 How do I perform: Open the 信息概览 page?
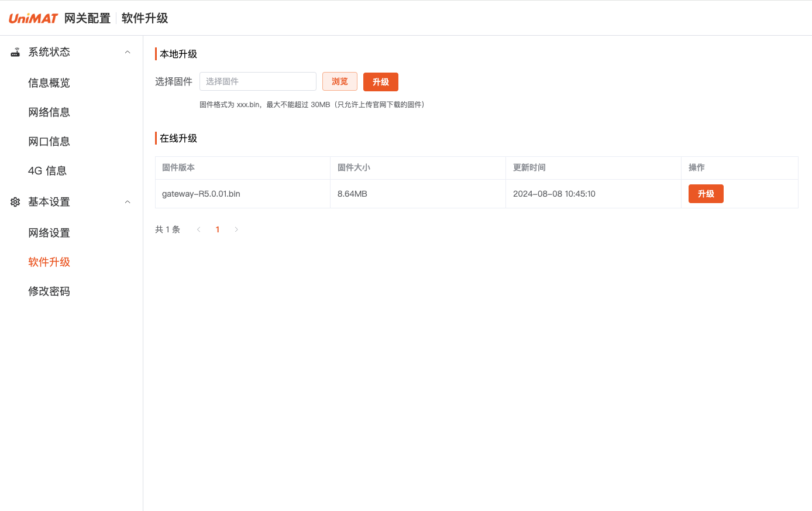coord(49,83)
